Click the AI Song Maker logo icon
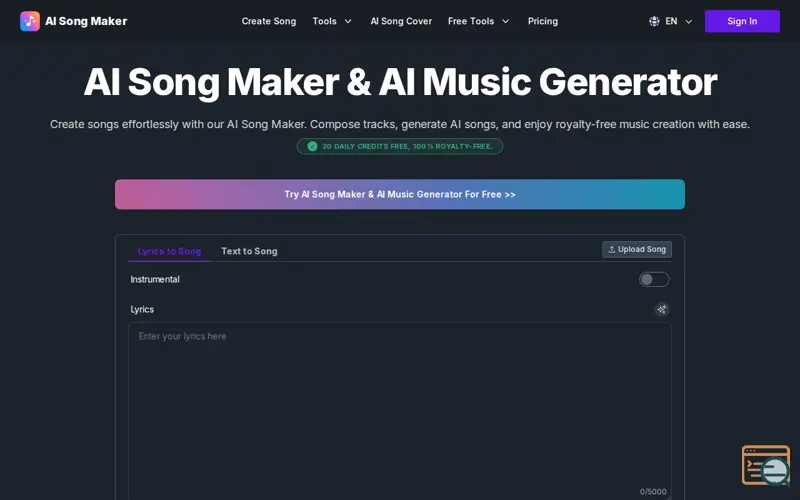 click(30, 21)
